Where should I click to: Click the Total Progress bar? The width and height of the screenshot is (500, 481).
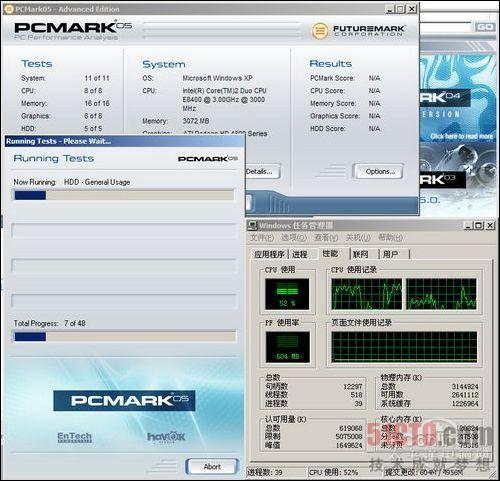pyautogui.click(x=124, y=337)
